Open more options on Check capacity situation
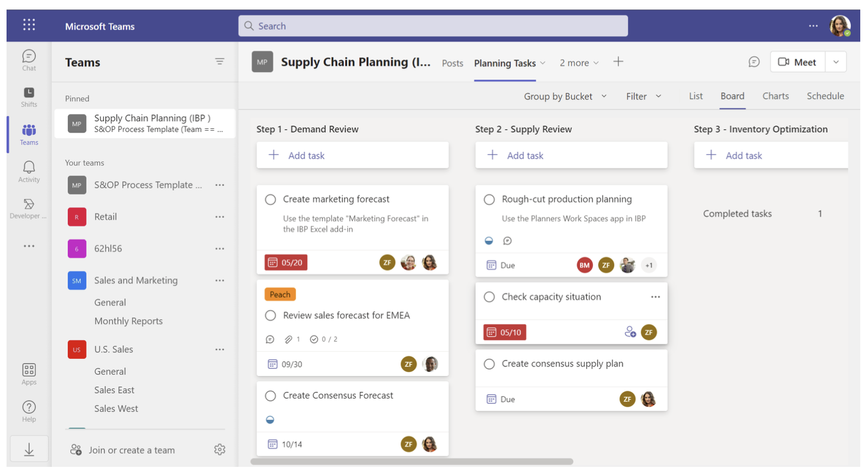 [x=655, y=297]
